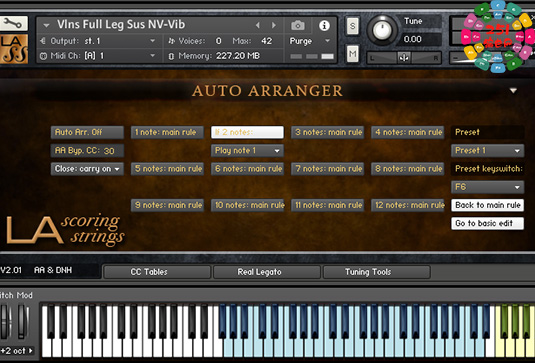Open the Play note 1 dropdown

[x=247, y=150]
